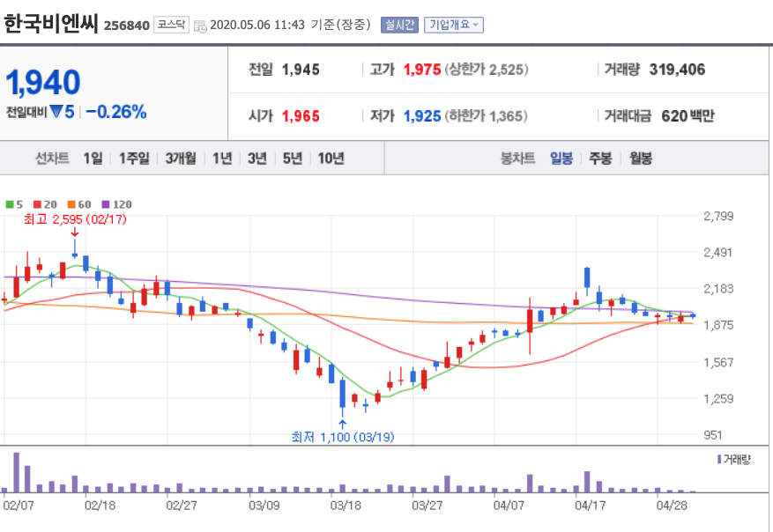Click the 951 price axis label
This screenshot has height=532, width=773.
coord(713,435)
